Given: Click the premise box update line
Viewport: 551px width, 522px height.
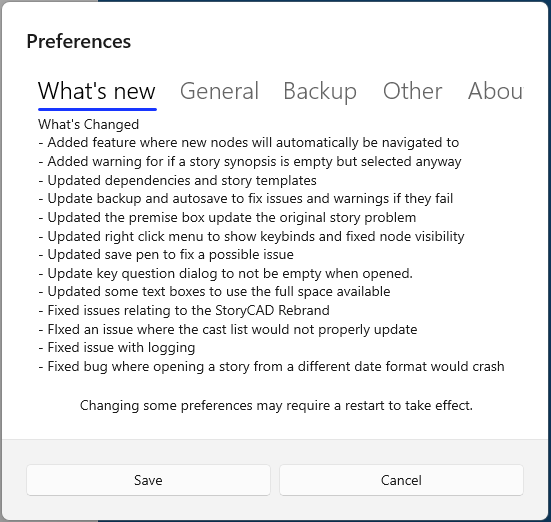Looking at the screenshot, I should (x=227, y=218).
